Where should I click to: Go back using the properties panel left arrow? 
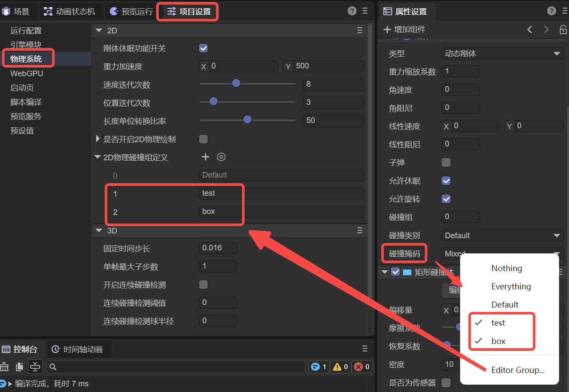point(530,29)
